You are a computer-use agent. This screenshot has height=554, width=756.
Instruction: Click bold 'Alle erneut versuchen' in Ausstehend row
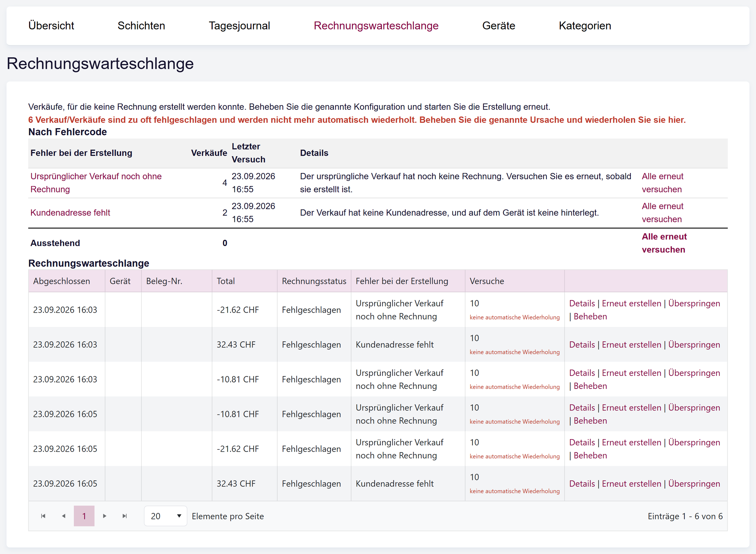[664, 243]
